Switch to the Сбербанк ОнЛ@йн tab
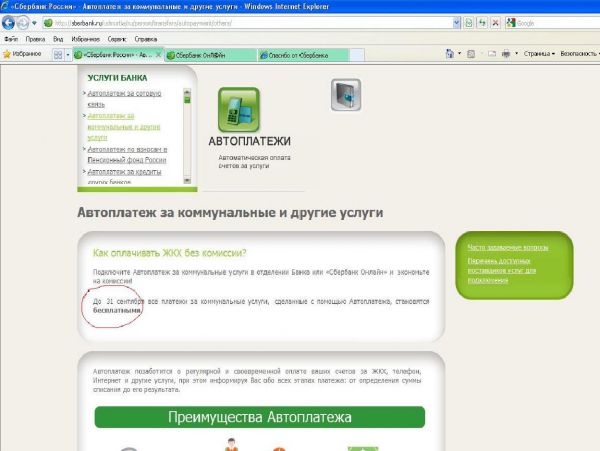 tap(210, 55)
